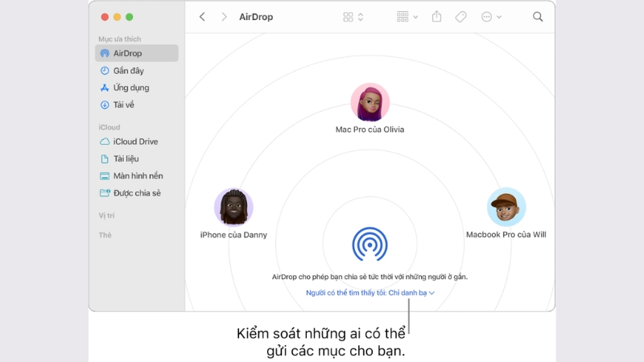
Task: Open Ứng dụng in the sidebar
Action: pyautogui.click(x=130, y=88)
